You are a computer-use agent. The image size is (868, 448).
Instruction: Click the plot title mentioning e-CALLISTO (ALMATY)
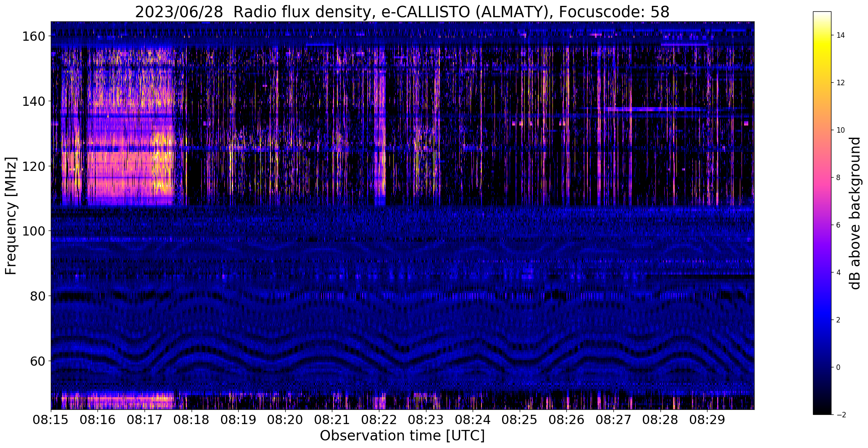click(x=402, y=12)
